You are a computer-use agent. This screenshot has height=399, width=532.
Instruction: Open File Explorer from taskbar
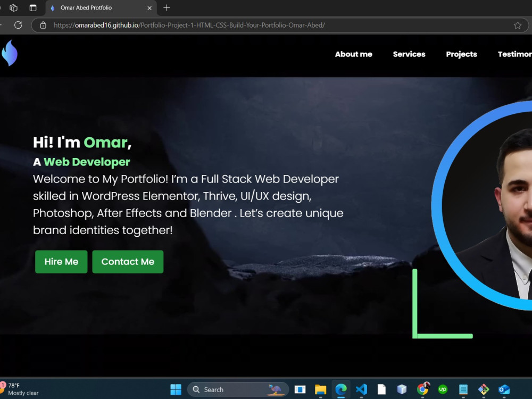coord(320,389)
